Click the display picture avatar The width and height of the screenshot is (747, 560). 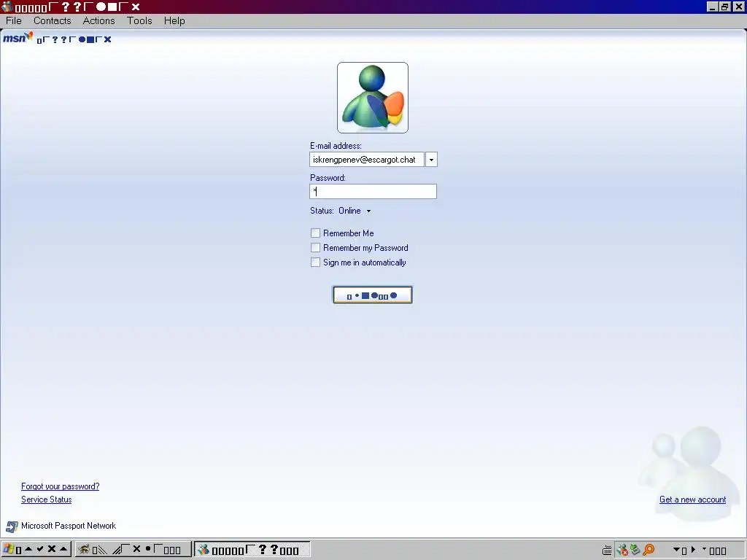tap(373, 98)
